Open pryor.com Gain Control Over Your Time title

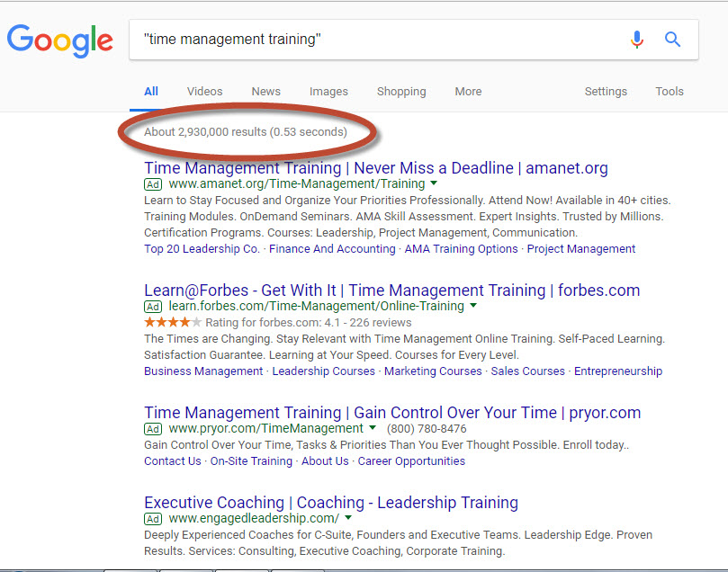[x=392, y=413]
